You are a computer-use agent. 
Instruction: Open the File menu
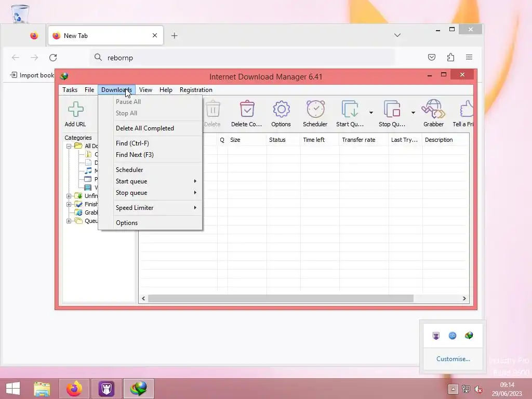coord(89,89)
